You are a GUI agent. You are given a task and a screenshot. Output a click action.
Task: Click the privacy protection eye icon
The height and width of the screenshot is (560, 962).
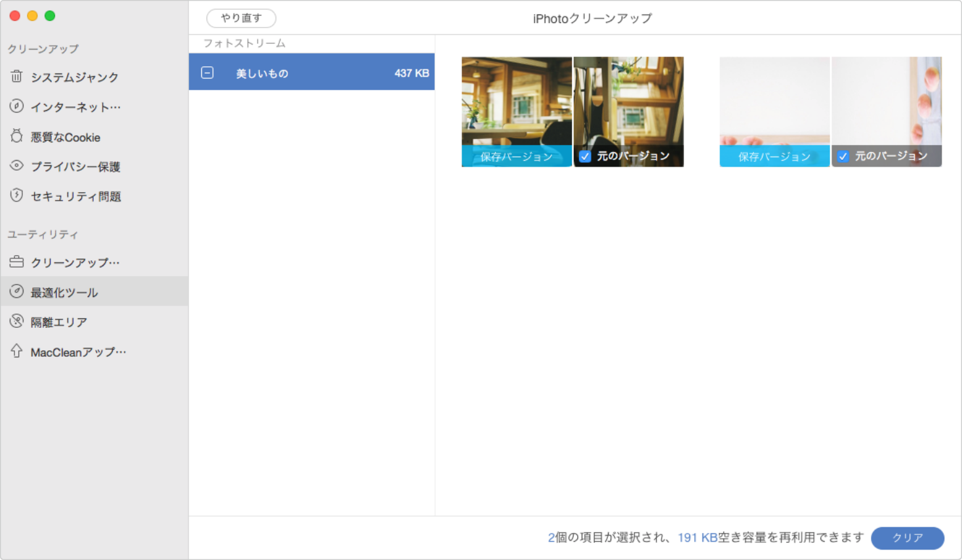[x=16, y=166]
